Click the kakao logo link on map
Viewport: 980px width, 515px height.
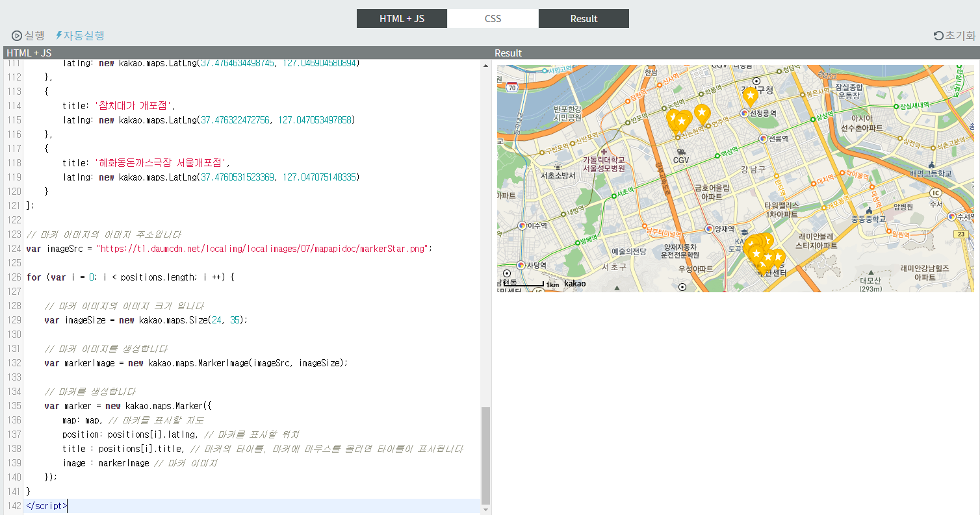pos(574,283)
